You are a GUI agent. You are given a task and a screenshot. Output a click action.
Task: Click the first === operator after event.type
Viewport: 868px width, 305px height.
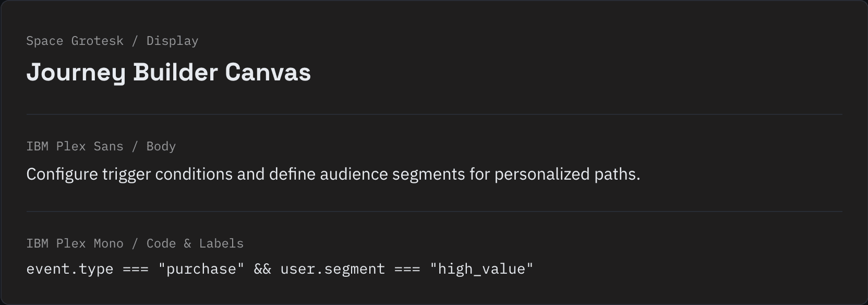(x=136, y=269)
